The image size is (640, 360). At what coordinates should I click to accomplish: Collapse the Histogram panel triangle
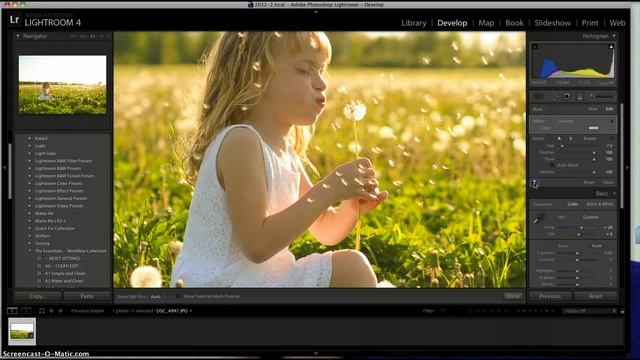coord(614,36)
